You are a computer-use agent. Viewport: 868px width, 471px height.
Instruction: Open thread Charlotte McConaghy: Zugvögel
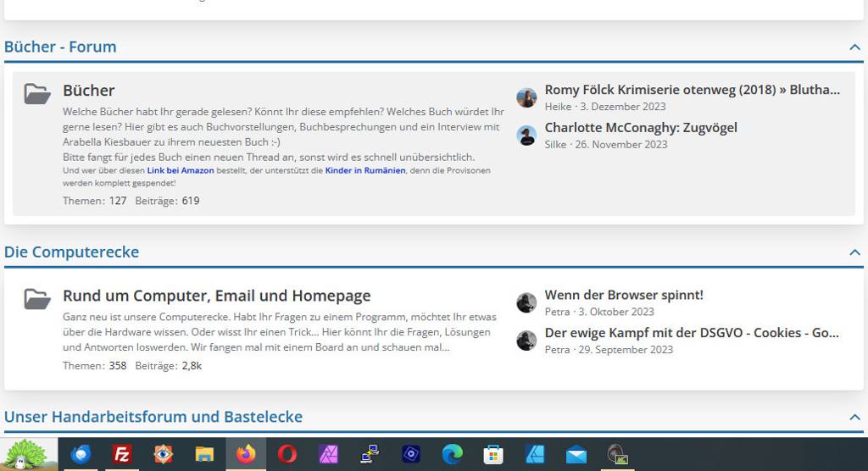point(641,128)
